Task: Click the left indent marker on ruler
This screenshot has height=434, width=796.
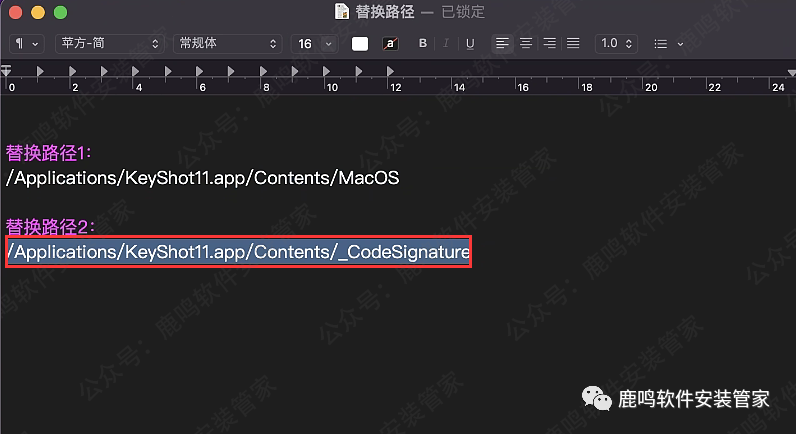Action: tap(6, 71)
